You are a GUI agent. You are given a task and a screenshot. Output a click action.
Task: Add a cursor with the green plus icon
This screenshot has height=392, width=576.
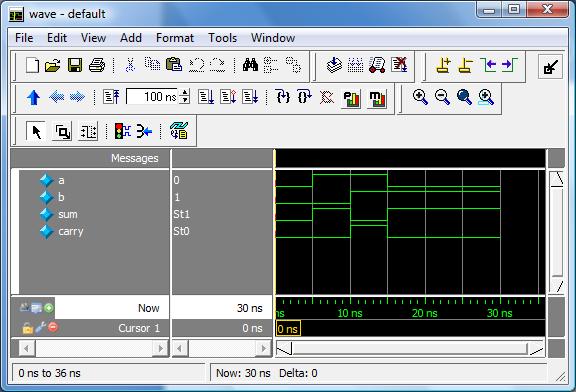coord(48,308)
